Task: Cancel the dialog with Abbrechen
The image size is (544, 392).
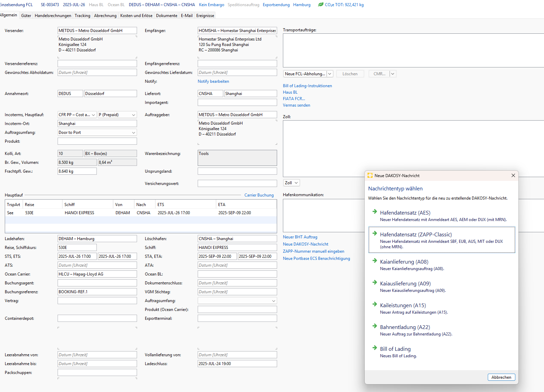Action: click(x=501, y=377)
